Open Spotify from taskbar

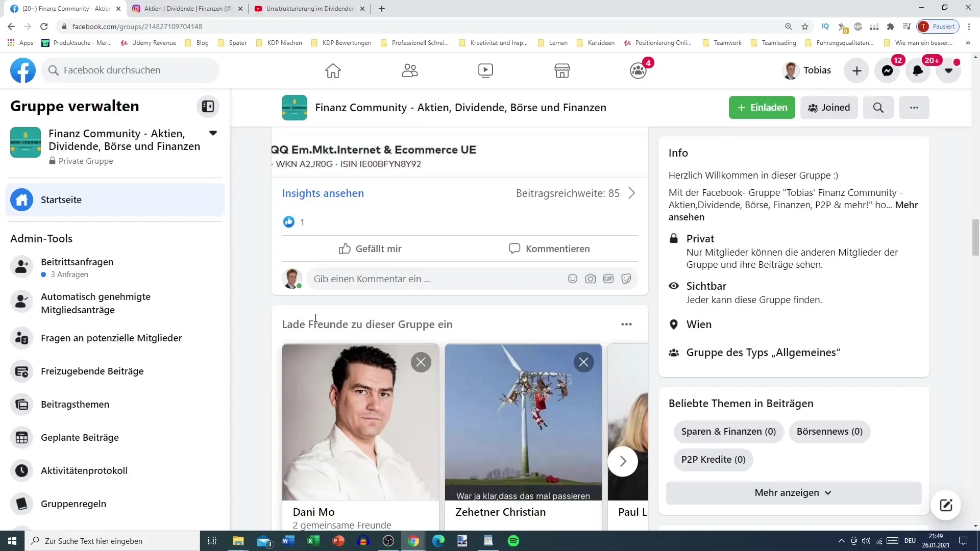click(x=513, y=541)
